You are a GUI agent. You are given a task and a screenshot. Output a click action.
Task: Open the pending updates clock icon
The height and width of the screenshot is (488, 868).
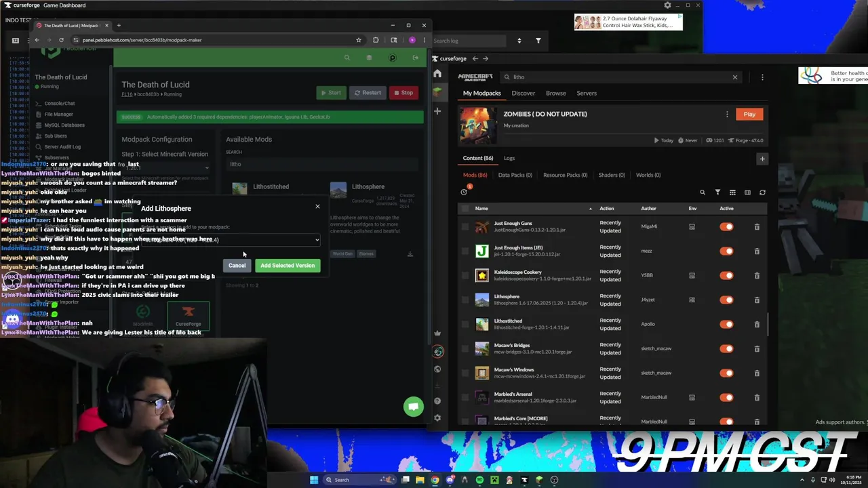point(464,192)
